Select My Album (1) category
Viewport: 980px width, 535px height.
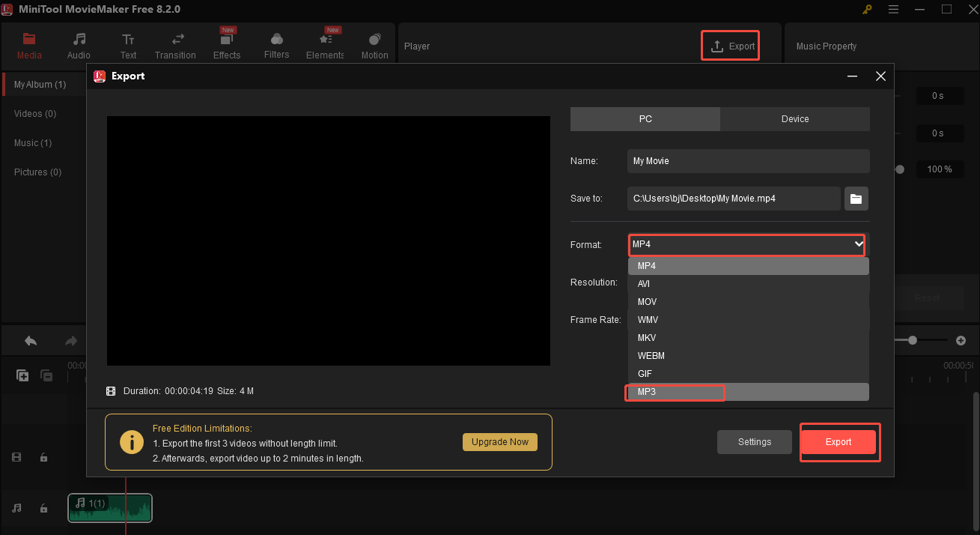point(44,85)
